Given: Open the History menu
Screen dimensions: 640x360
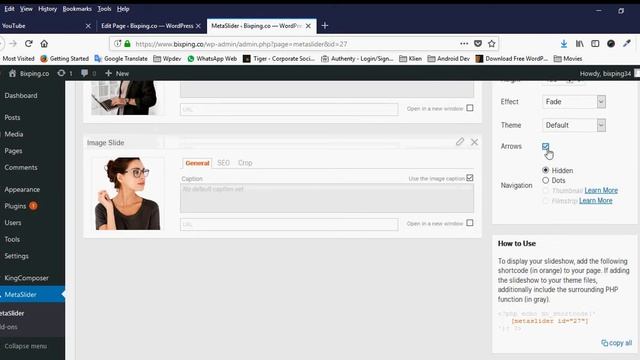Looking at the screenshot, I should [47, 9].
